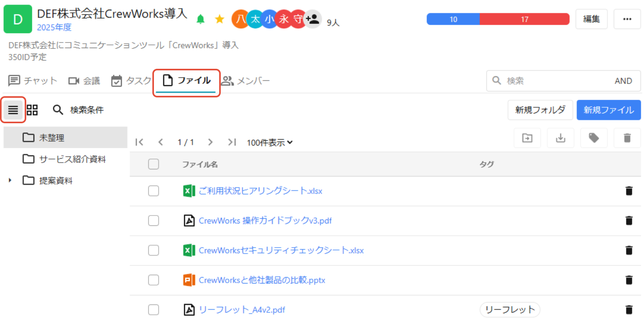Toggle the yellow favorite star
Viewport: 644px width, 324px height.
point(220,19)
